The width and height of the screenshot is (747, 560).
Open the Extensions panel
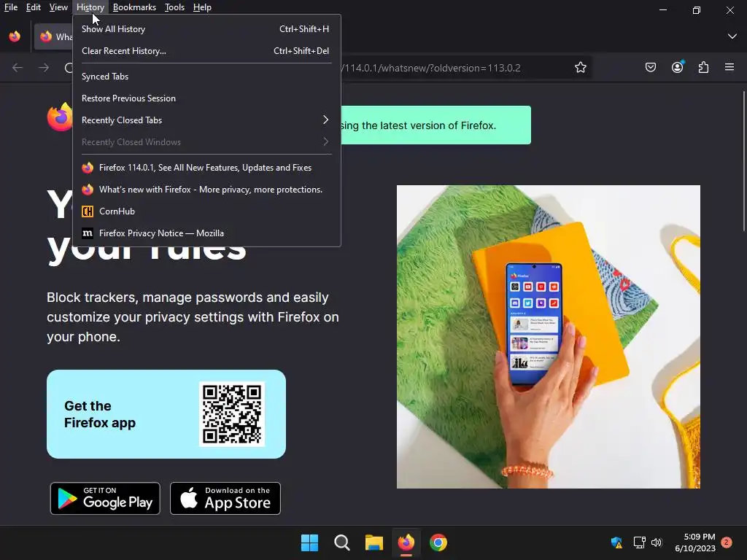[704, 68]
